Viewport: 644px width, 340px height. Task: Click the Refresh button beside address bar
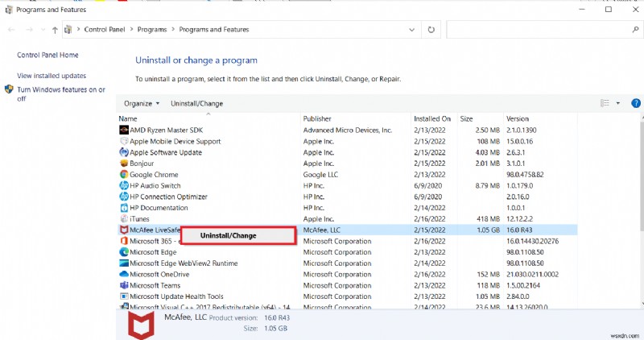431,30
